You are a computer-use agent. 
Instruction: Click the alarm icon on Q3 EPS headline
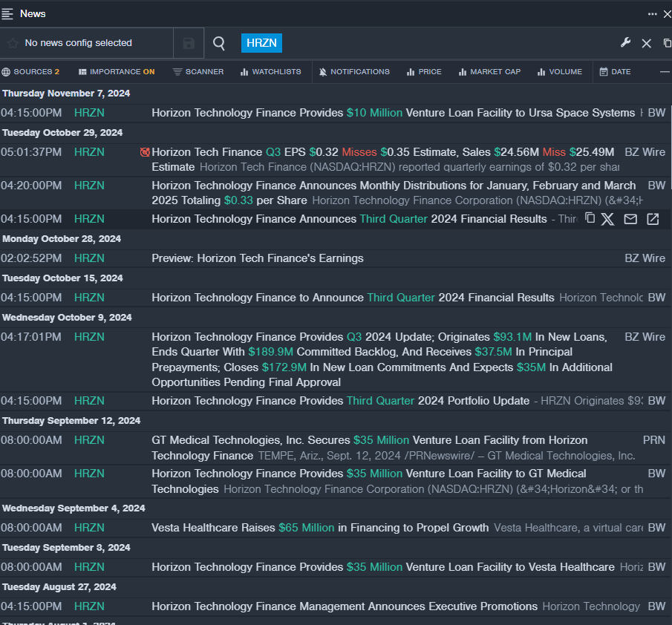146,152
